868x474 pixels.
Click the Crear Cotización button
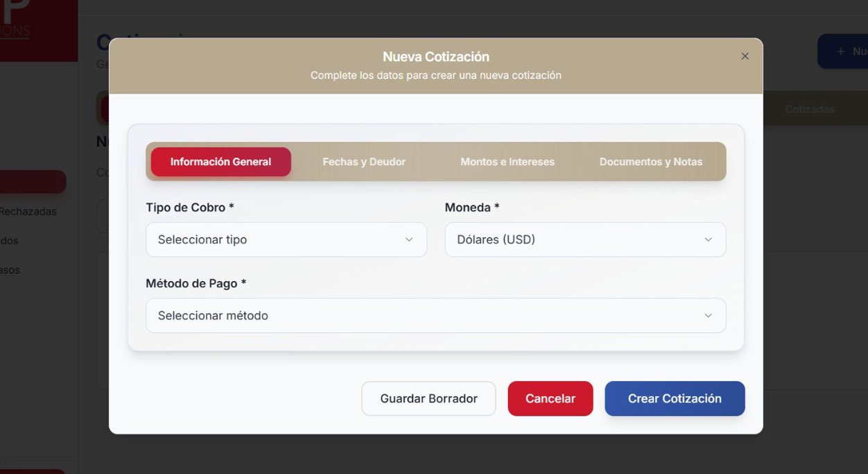(x=675, y=398)
